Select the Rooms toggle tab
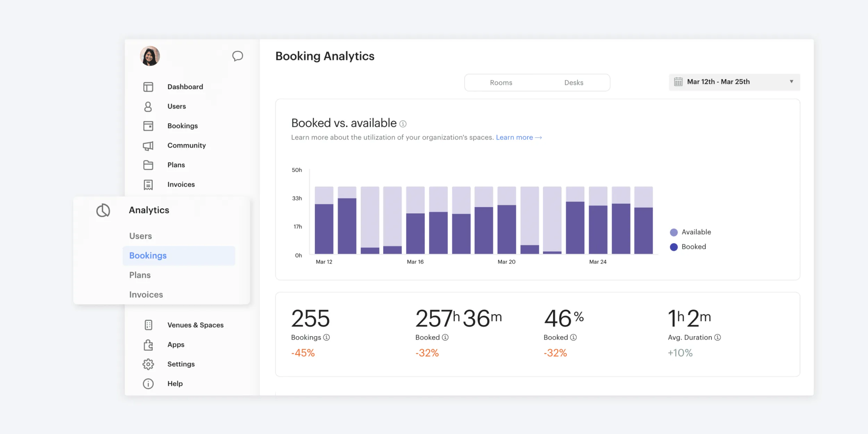 tap(502, 82)
